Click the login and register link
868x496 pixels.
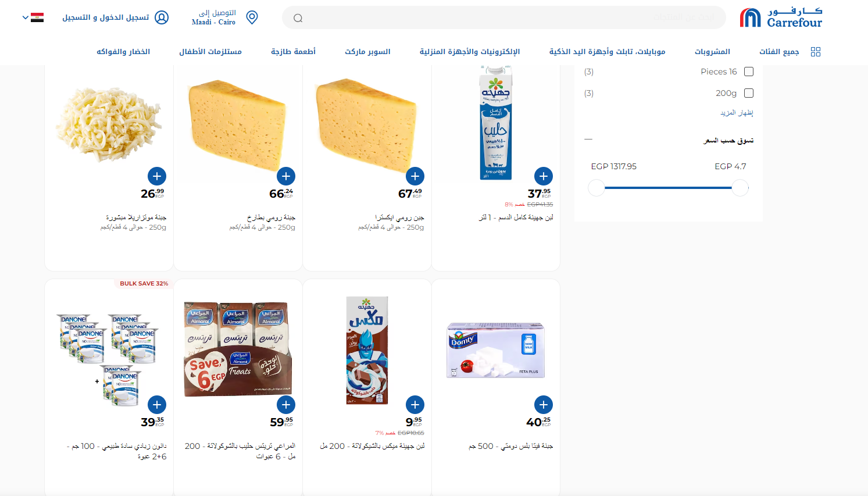tap(106, 17)
